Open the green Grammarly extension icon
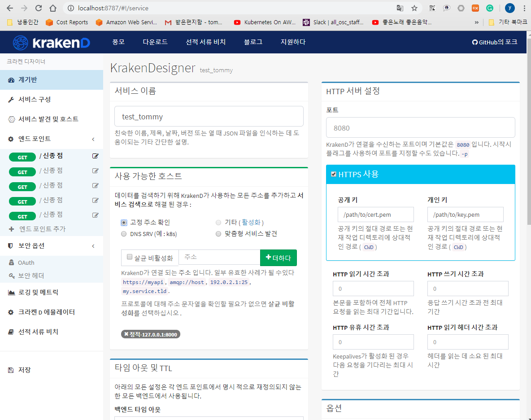 click(490, 8)
